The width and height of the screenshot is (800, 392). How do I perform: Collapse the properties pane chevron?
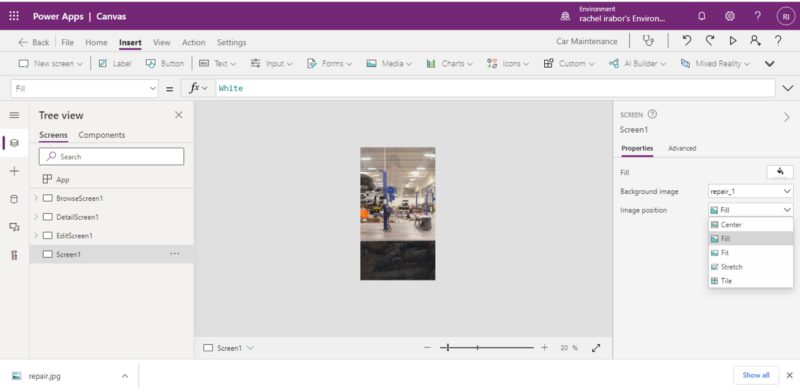pos(786,117)
